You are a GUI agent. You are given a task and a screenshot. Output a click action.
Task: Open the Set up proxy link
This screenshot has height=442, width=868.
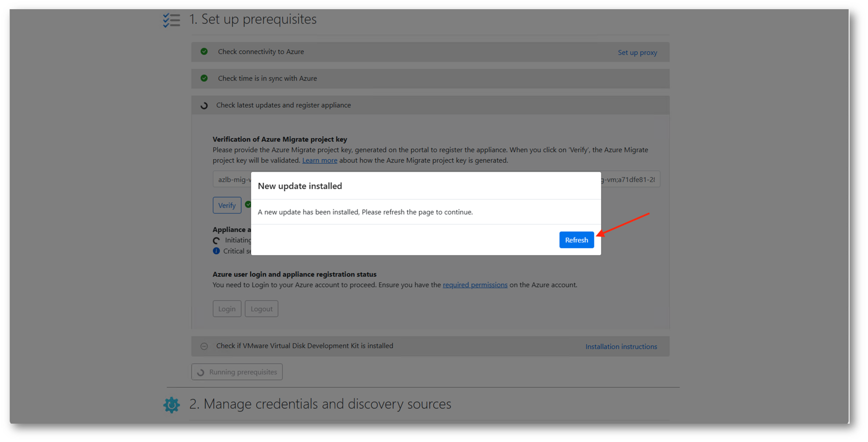point(637,53)
